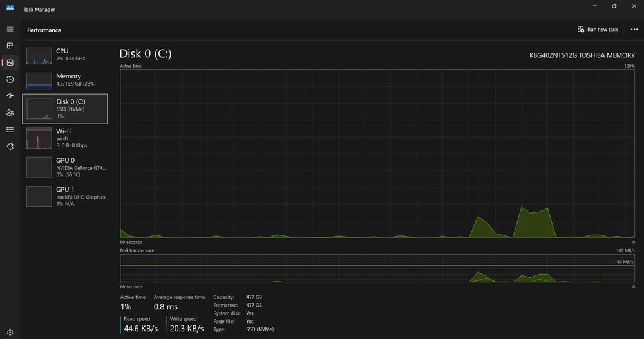
Task: Select the CPU performance item
Action: coord(65,55)
